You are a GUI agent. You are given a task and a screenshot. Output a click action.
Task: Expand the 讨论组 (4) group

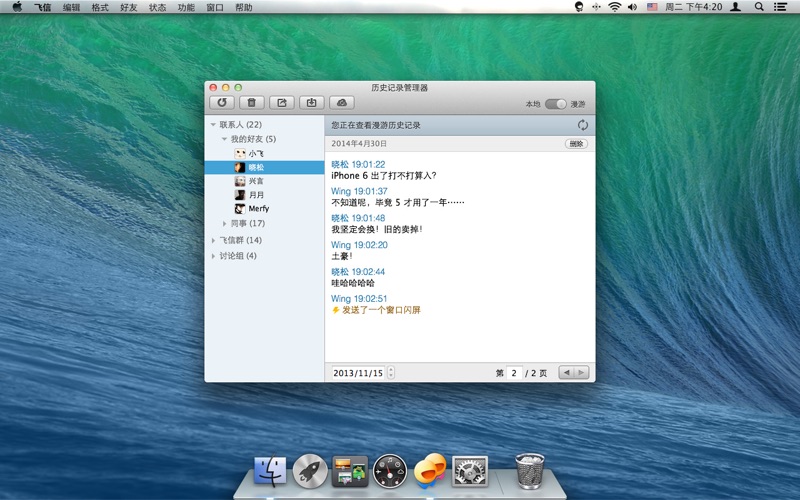(x=213, y=256)
